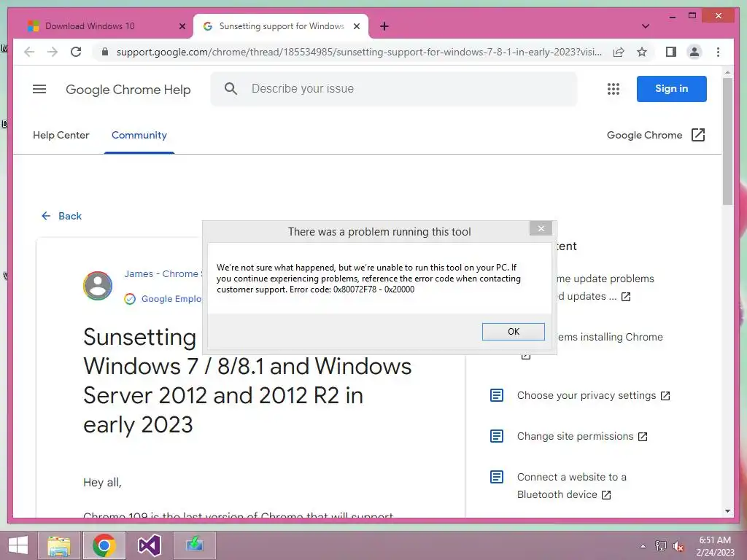Close the Download Windows 10 tab
Image resolution: width=747 pixels, height=560 pixels.
182,26
